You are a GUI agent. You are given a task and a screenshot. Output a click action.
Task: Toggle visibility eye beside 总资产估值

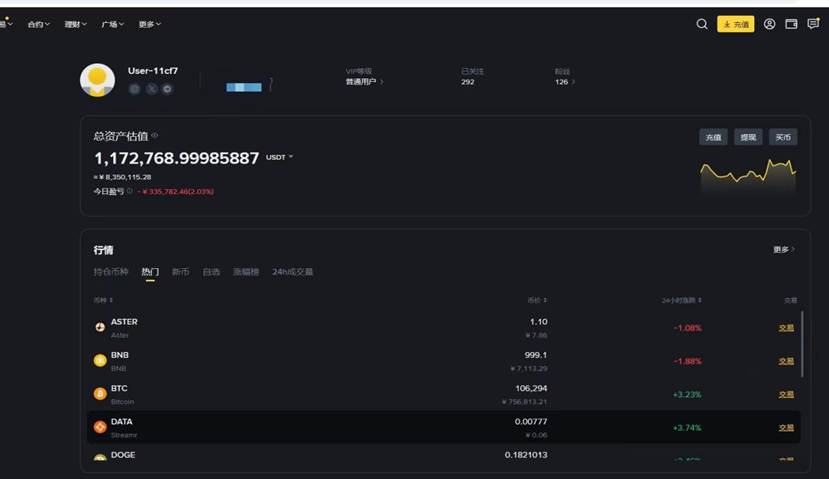coord(155,135)
